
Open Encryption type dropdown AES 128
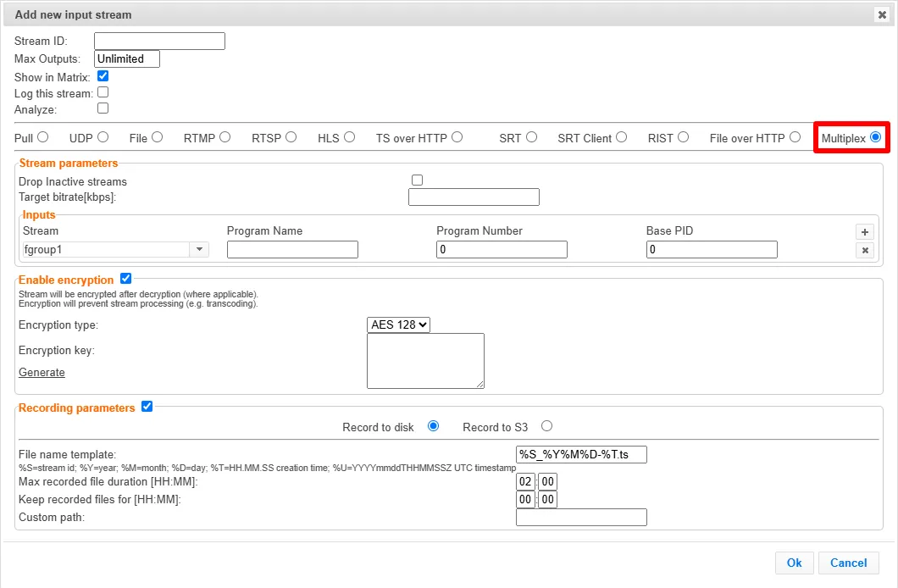(399, 325)
